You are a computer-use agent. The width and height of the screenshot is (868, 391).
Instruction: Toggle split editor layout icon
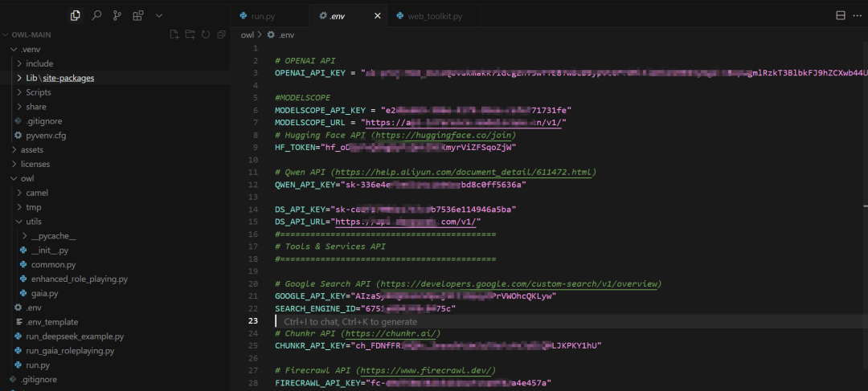click(x=841, y=16)
